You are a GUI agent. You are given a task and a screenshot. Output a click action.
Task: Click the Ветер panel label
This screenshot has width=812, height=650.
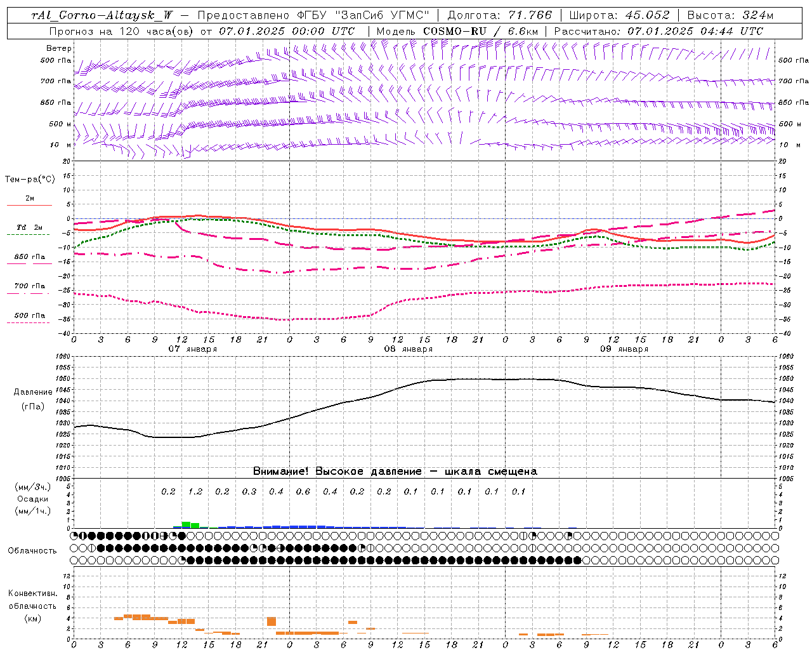[x=59, y=48]
